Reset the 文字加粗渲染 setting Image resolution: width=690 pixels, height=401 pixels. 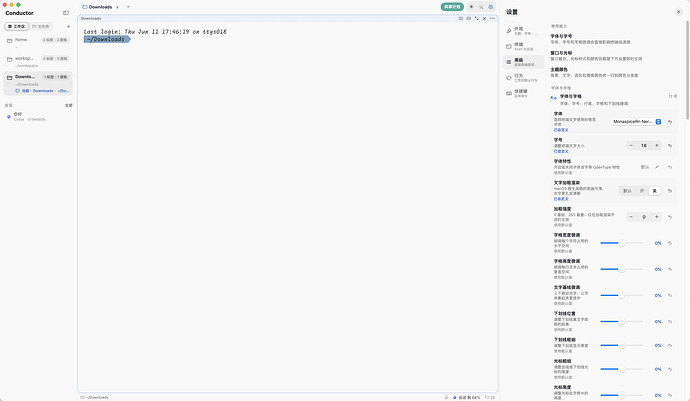click(670, 191)
